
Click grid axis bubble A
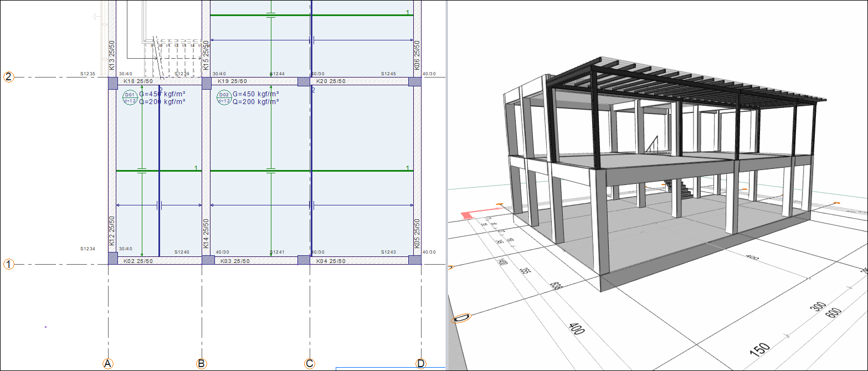(x=108, y=364)
